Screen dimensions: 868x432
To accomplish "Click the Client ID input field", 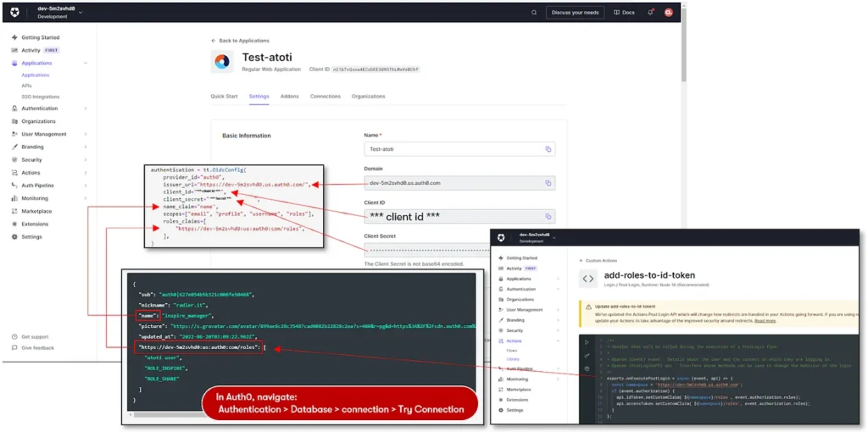I will click(x=459, y=216).
